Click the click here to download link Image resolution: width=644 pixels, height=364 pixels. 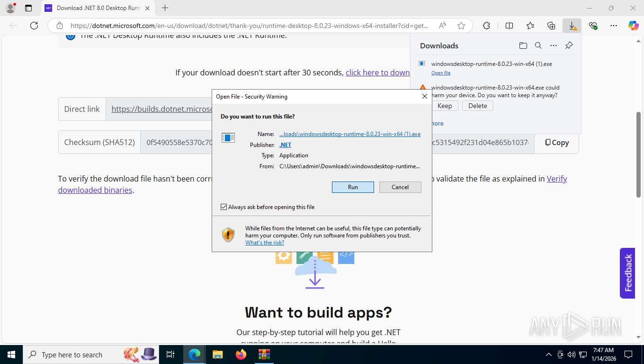[x=377, y=73]
